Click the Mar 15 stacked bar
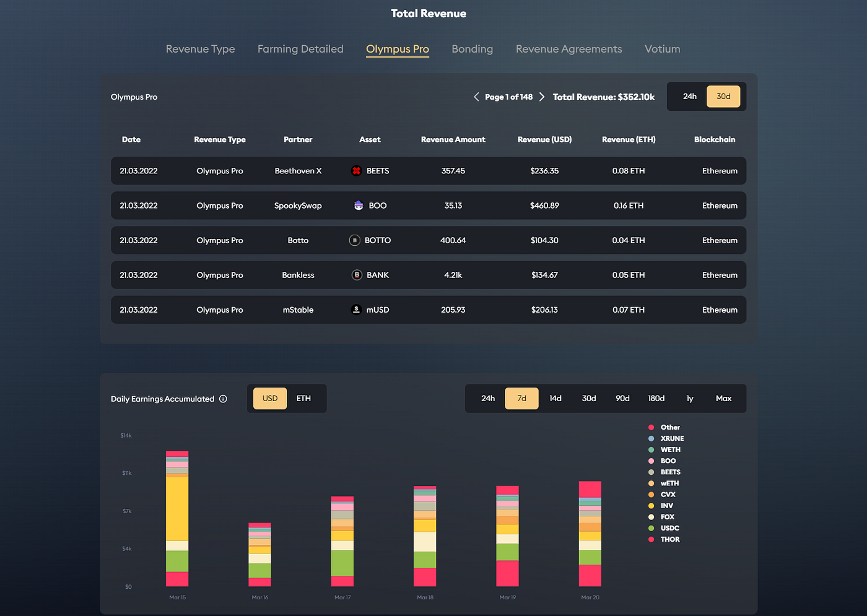 (177, 518)
